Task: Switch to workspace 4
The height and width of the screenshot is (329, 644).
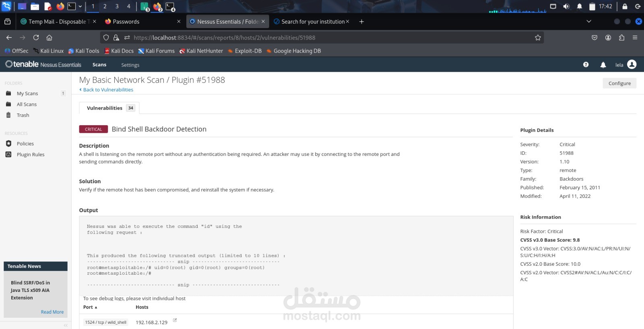Action: pos(129,6)
